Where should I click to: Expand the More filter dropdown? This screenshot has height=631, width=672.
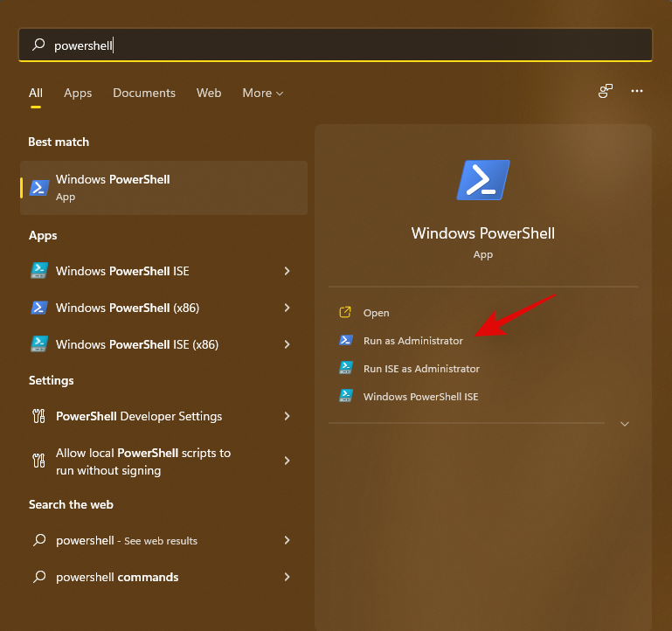coord(262,93)
